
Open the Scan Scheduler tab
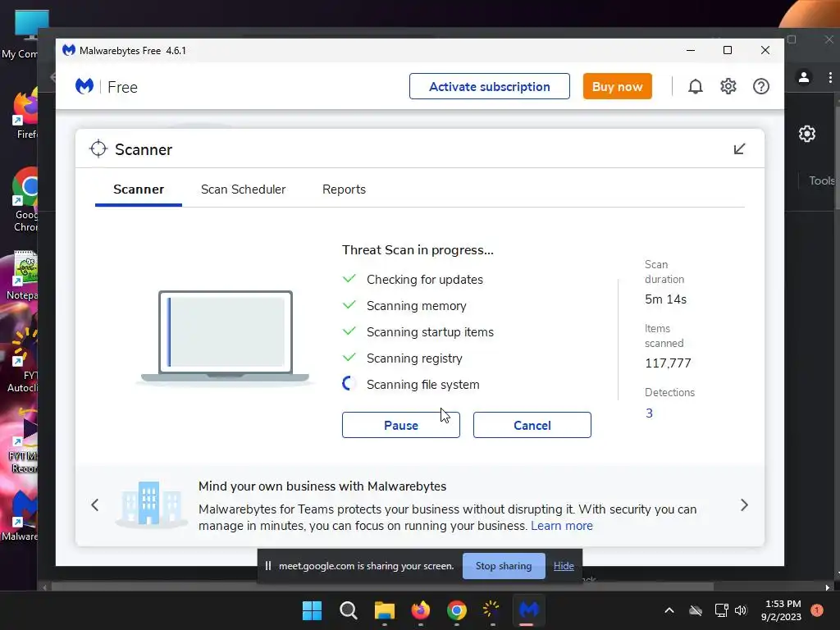(243, 189)
